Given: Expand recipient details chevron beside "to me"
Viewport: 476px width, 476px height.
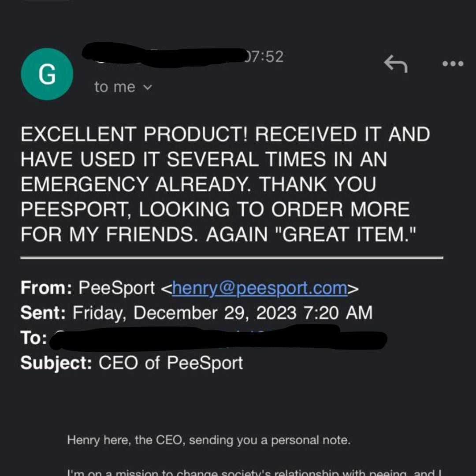Looking at the screenshot, I should pos(148,87).
